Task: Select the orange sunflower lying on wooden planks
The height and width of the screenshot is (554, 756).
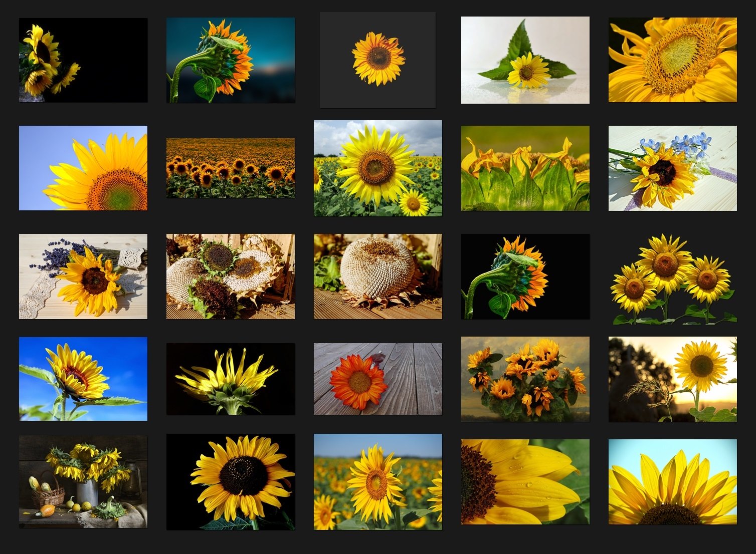Action: pyautogui.click(x=378, y=378)
